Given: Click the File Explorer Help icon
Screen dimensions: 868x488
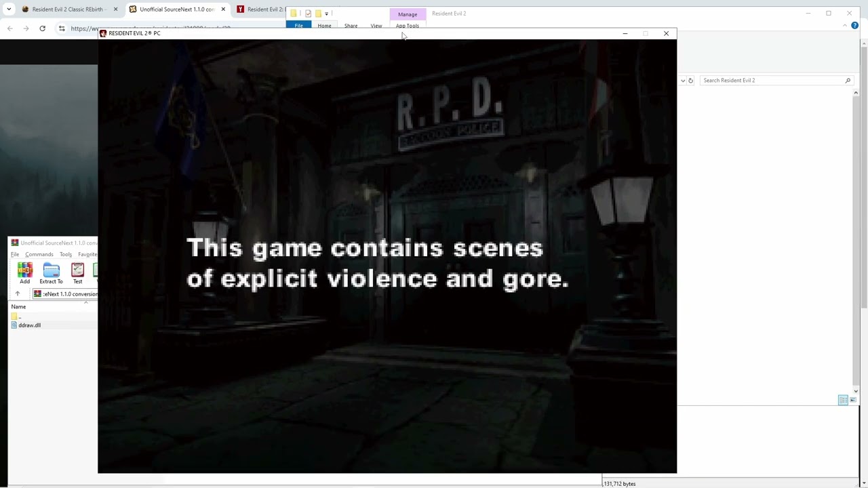Looking at the screenshot, I should pos(854,26).
